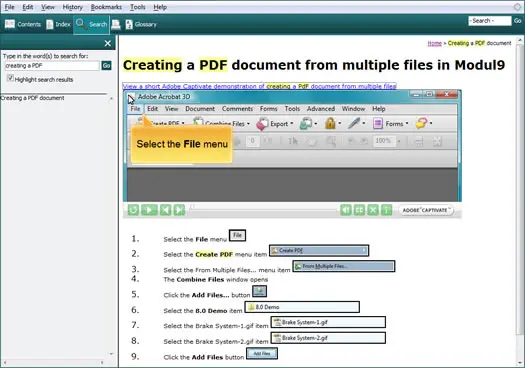This screenshot has height=368, width=525.
Task: Click the Combine Files toolbar item
Action: (221, 123)
